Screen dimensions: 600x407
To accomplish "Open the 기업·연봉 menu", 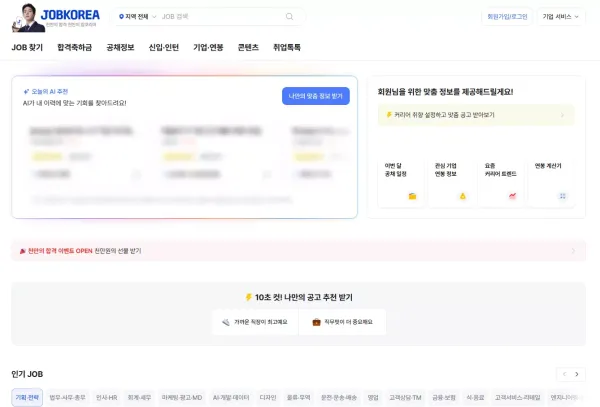I will [x=208, y=47].
